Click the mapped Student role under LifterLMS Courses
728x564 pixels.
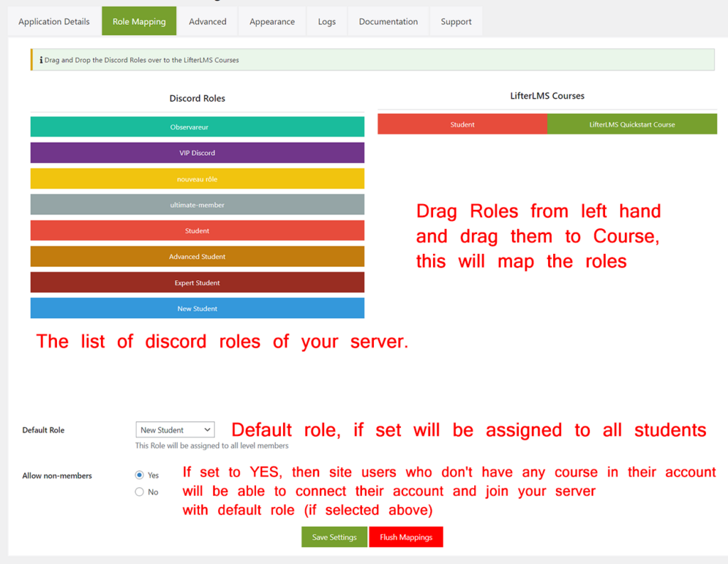pyautogui.click(x=462, y=124)
